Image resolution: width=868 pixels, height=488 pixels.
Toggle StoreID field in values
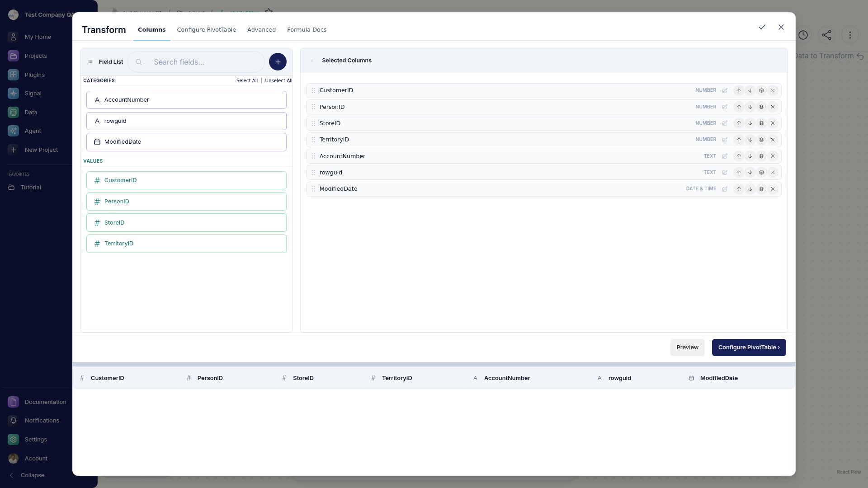(186, 223)
